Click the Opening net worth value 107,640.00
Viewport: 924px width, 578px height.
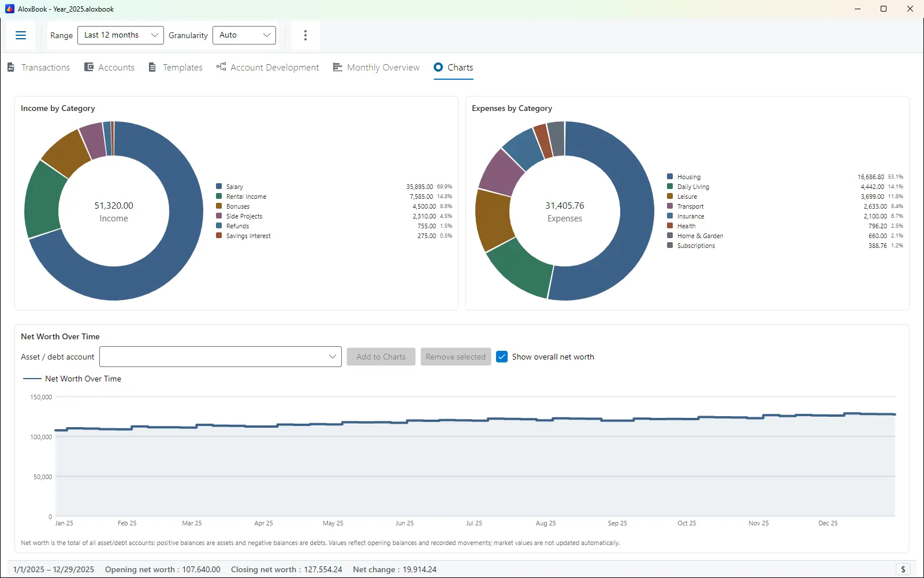coord(201,569)
